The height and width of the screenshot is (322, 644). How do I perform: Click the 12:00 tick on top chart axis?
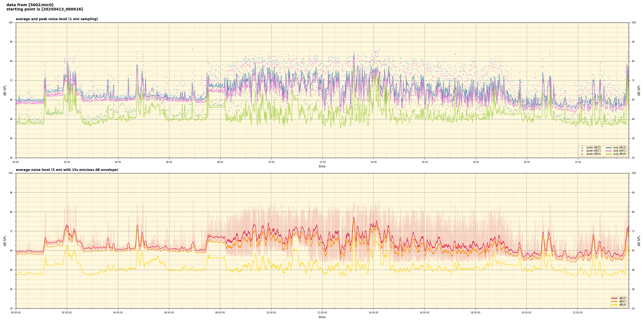point(322,162)
